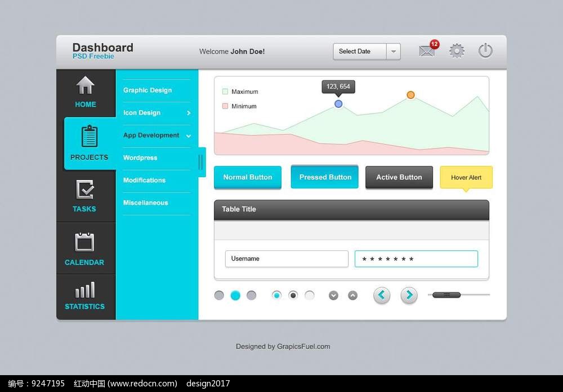
Task: Select the empty white radio button
Action: click(x=309, y=295)
